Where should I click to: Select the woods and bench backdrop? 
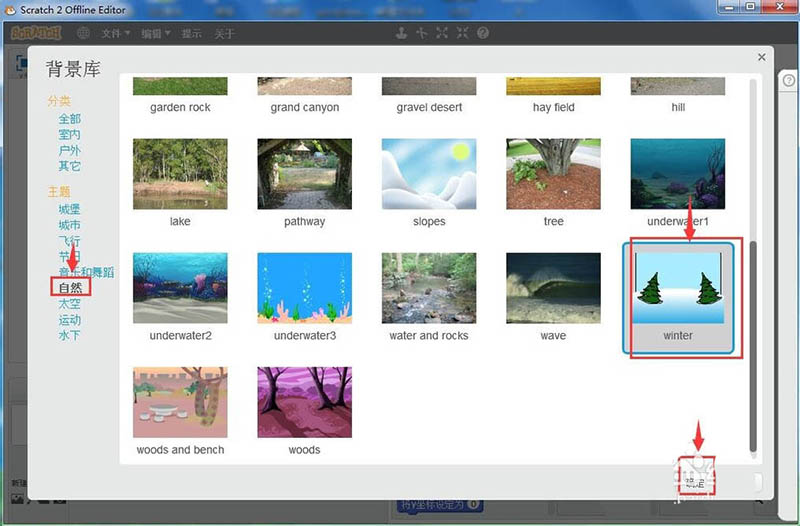click(180, 401)
